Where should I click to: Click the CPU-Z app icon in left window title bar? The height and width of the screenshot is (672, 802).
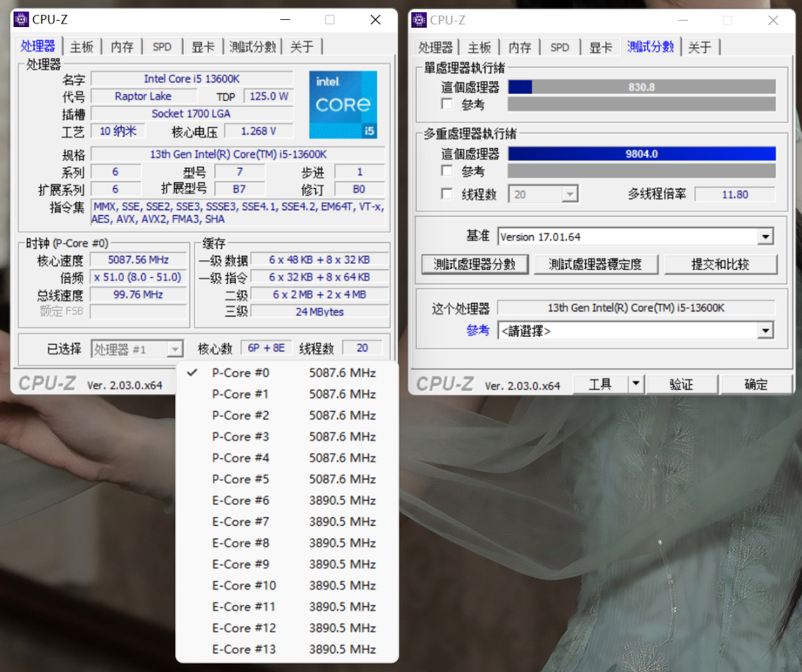pyautogui.click(x=21, y=19)
